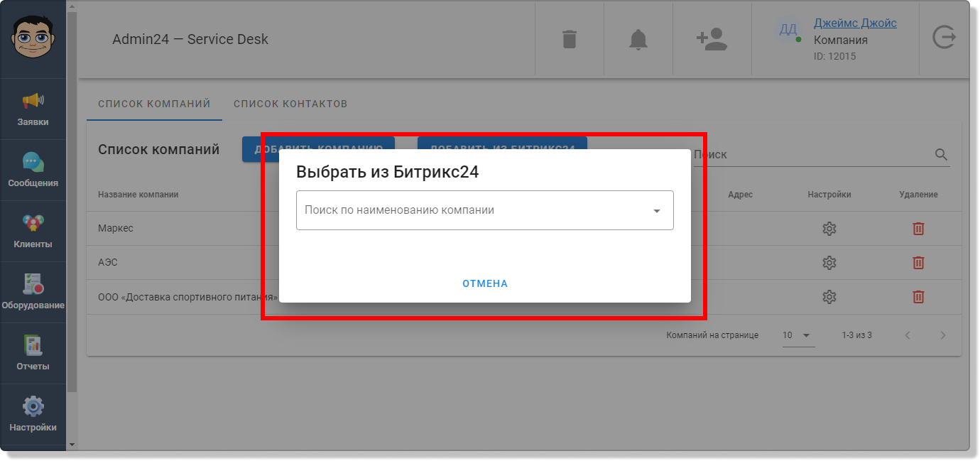This screenshot has width=980, height=461.
Task: Open rows-per-page dropdown showing 10
Action: click(x=798, y=335)
